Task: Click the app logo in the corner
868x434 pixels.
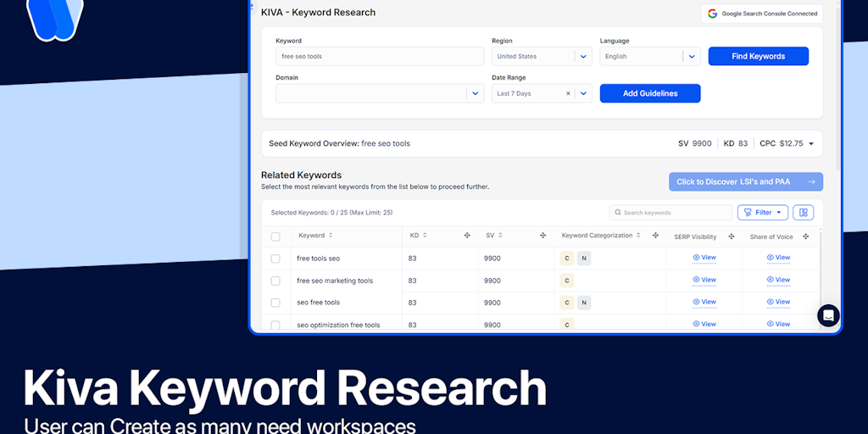Action: (54, 19)
